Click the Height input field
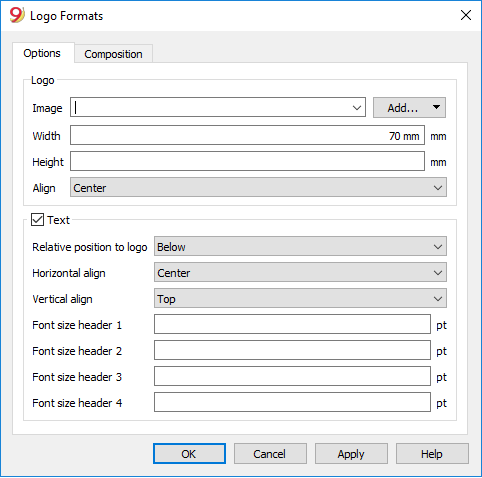Image resolution: width=482 pixels, height=478 pixels. tap(247, 161)
